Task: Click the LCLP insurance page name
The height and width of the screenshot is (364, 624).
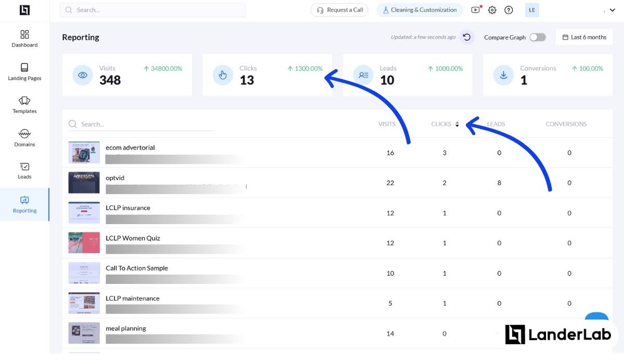Action: click(128, 208)
